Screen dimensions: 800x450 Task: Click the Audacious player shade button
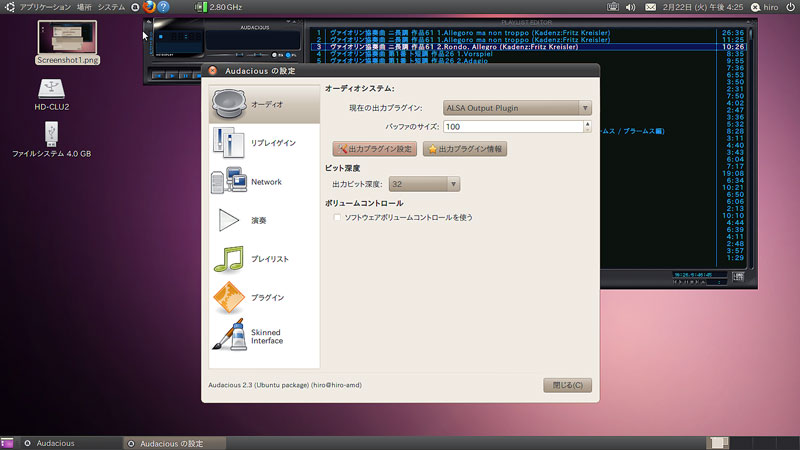[x=294, y=21]
